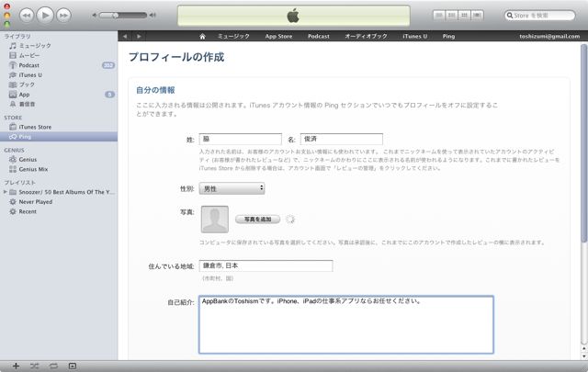Open the iTunes U tab in store bar
The width and height of the screenshot is (588, 372).
click(414, 37)
